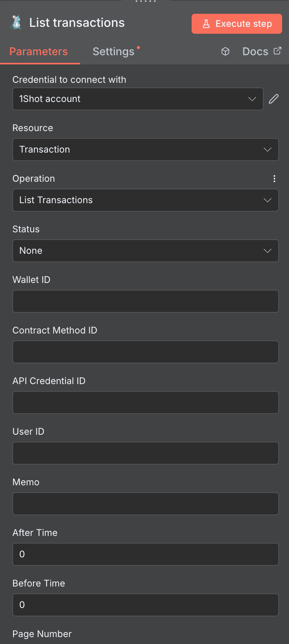The height and width of the screenshot is (644, 289).
Task: Open the Operation dropdown showing List Transactions
Action: click(x=146, y=200)
